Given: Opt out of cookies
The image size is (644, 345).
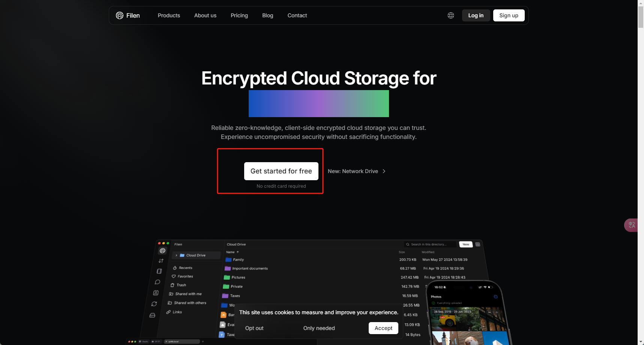Looking at the screenshot, I should pyautogui.click(x=254, y=328).
